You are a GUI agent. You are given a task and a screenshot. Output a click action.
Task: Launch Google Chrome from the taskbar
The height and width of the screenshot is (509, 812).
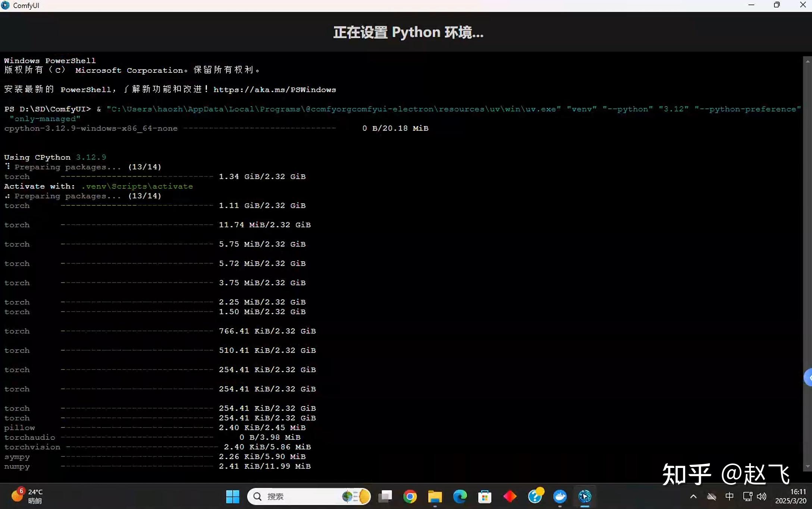pyautogui.click(x=410, y=496)
